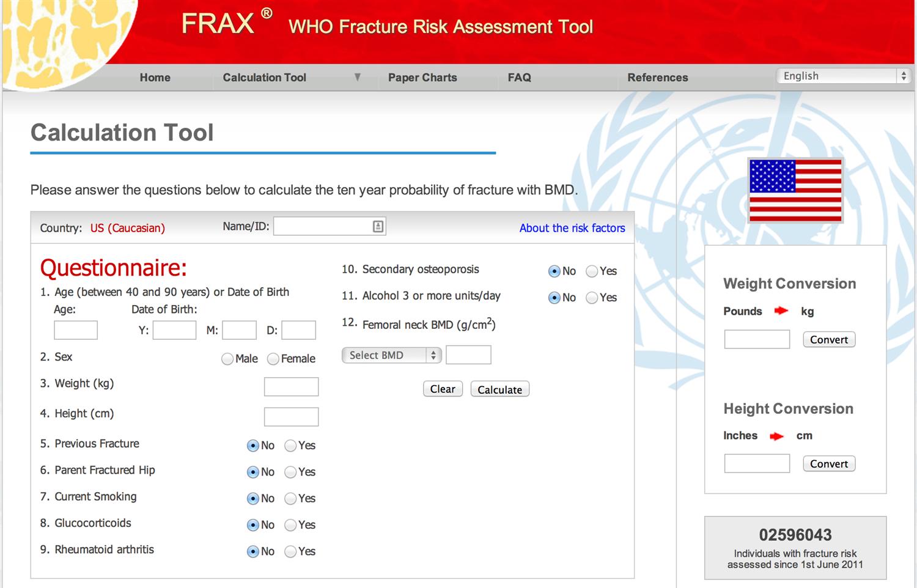Open the Select BMD dropdown
Image resolution: width=917 pixels, height=588 pixels.
tap(391, 355)
